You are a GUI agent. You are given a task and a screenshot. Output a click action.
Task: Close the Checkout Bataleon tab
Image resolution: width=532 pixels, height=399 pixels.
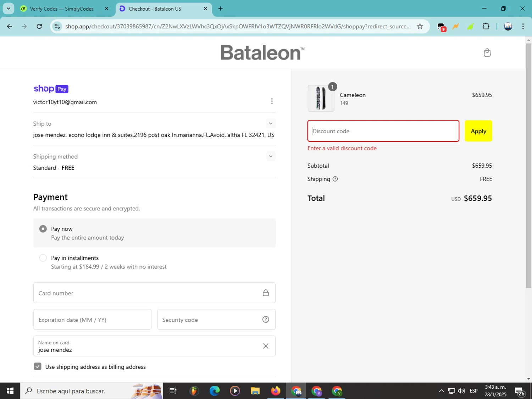tap(205, 9)
